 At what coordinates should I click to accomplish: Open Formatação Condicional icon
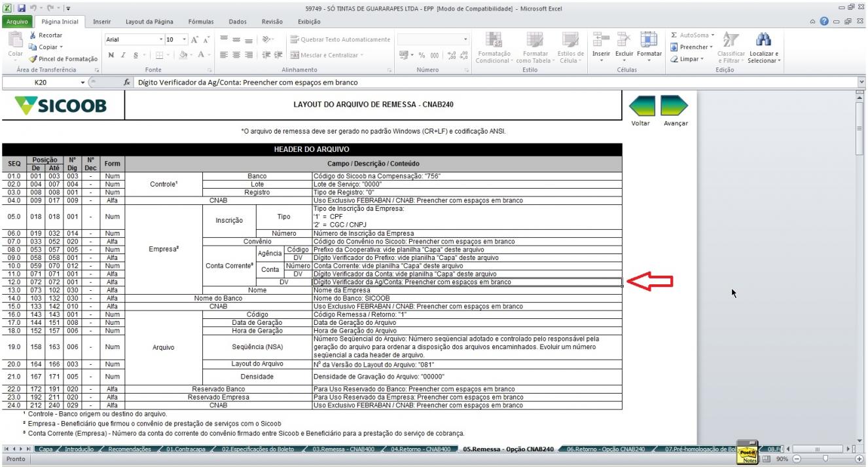tap(494, 39)
